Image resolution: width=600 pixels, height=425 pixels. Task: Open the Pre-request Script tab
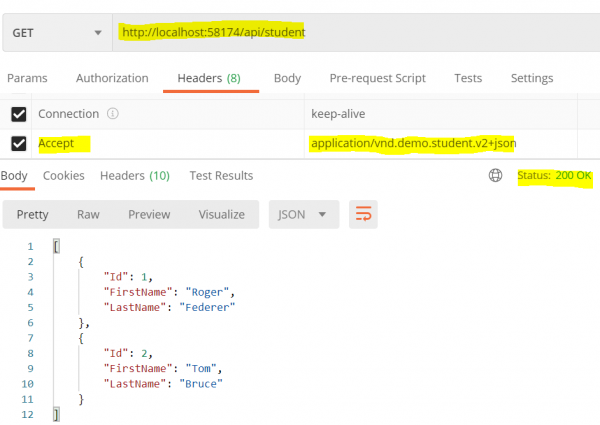coord(377,78)
